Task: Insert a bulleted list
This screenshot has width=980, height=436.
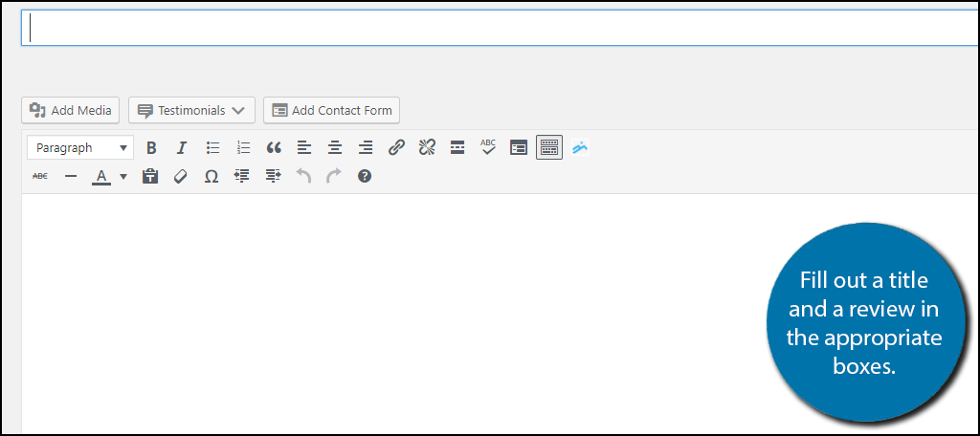Action: click(213, 148)
